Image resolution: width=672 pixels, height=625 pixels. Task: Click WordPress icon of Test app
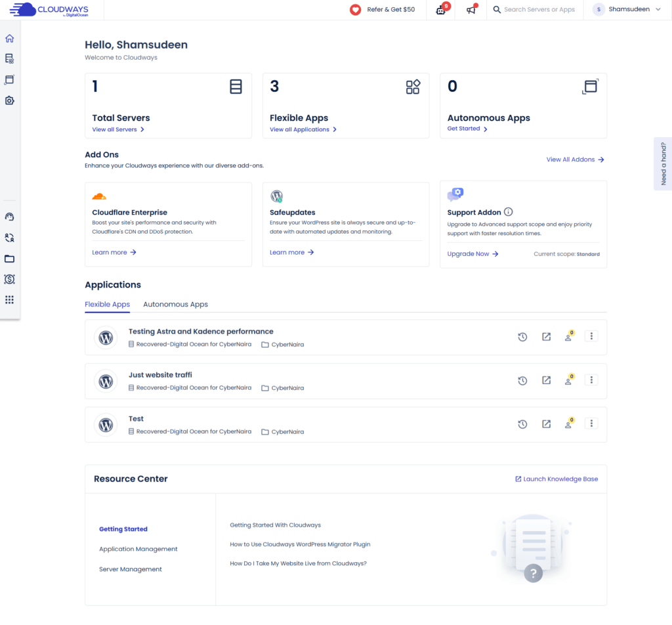[x=106, y=425]
